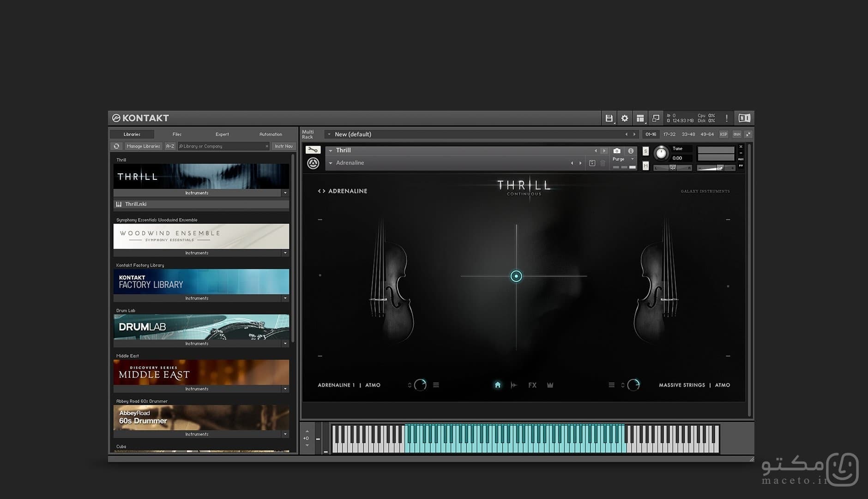Select rack page 17-32
Viewport: 868px width, 499px height.
click(x=669, y=134)
